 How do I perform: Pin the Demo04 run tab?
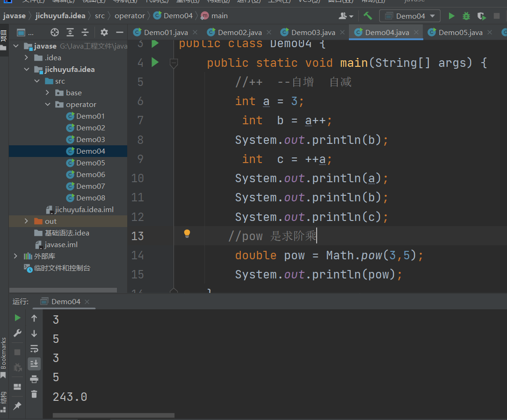click(17, 406)
